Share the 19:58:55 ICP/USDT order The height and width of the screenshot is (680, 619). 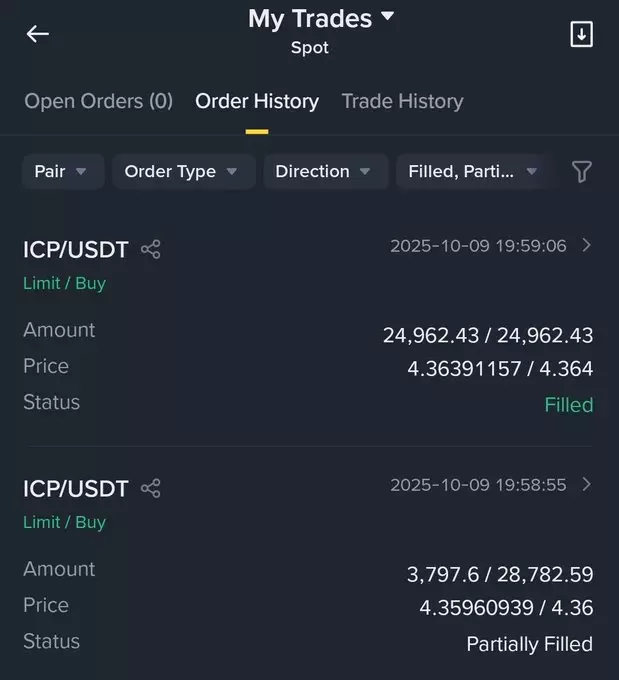coord(151,489)
